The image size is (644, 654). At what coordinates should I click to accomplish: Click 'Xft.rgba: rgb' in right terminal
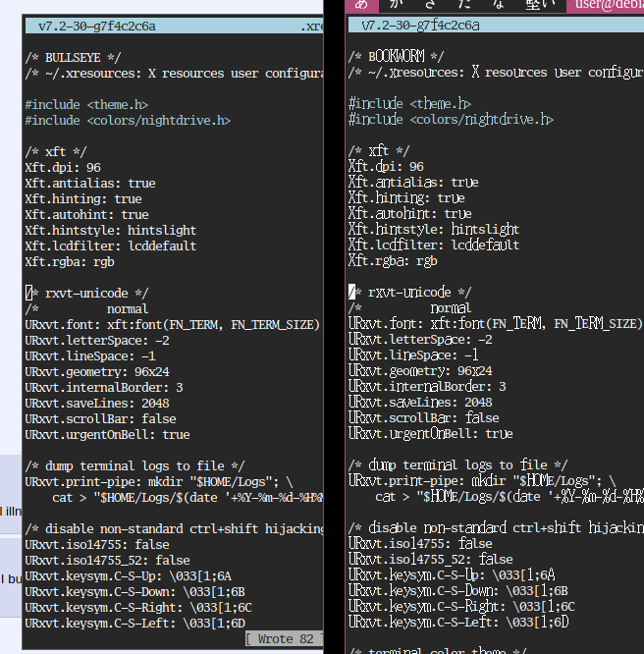[x=393, y=260]
